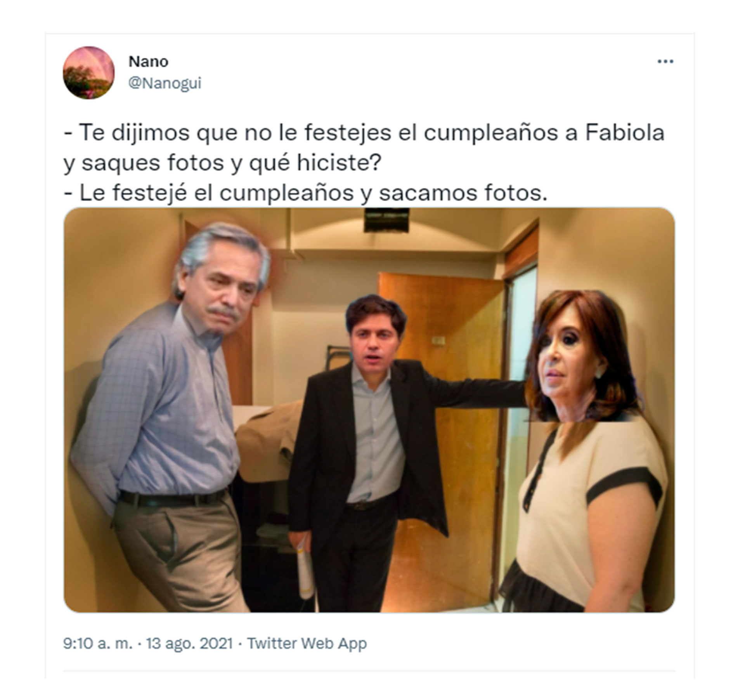Click the word Fabiola in the tweet

[625, 133]
